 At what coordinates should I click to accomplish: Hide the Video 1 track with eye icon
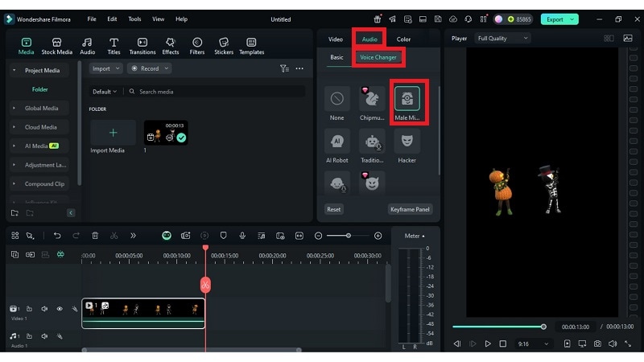point(60,309)
